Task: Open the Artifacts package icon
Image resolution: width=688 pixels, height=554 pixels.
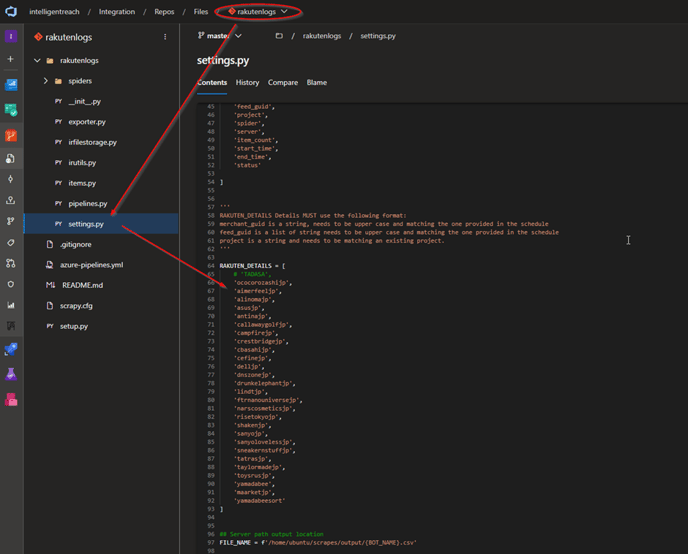Action: (11, 400)
